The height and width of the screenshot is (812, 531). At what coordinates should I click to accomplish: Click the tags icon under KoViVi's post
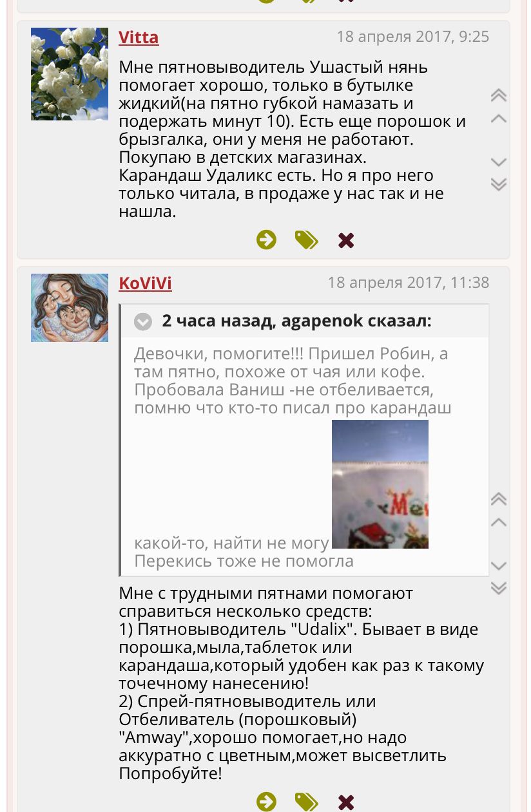307,802
